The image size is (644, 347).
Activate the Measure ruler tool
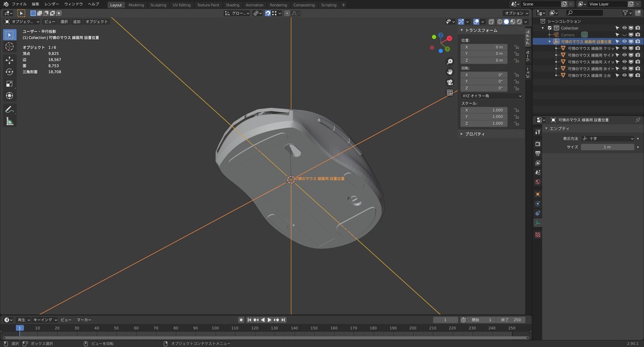click(x=9, y=122)
